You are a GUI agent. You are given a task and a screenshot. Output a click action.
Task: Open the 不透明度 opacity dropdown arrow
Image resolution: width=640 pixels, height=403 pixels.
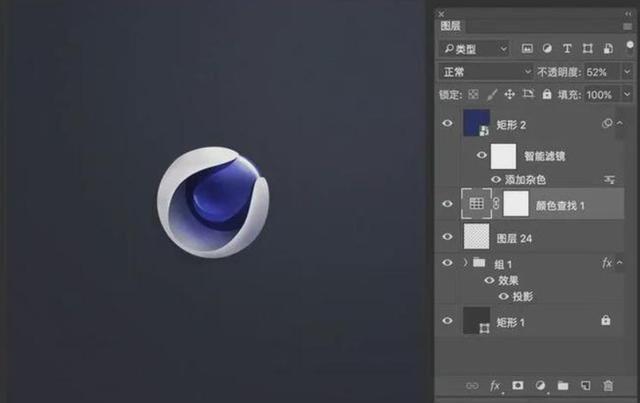click(x=627, y=72)
